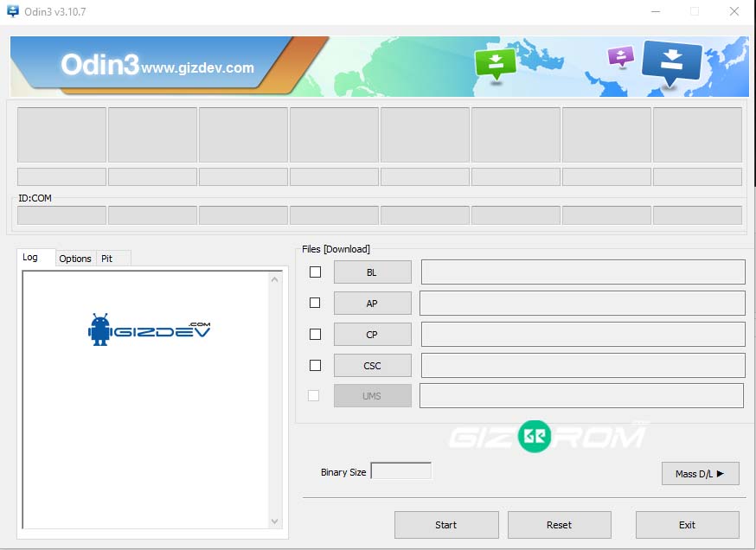Exit the Odin3 application
The width and height of the screenshot is (756, 550).
687,525
